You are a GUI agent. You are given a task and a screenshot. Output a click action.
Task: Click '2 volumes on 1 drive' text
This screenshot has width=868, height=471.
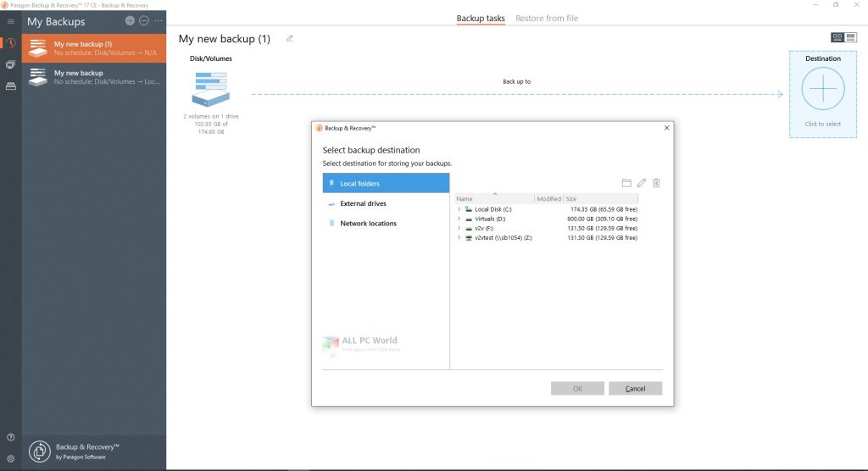(x=211, y=116)
